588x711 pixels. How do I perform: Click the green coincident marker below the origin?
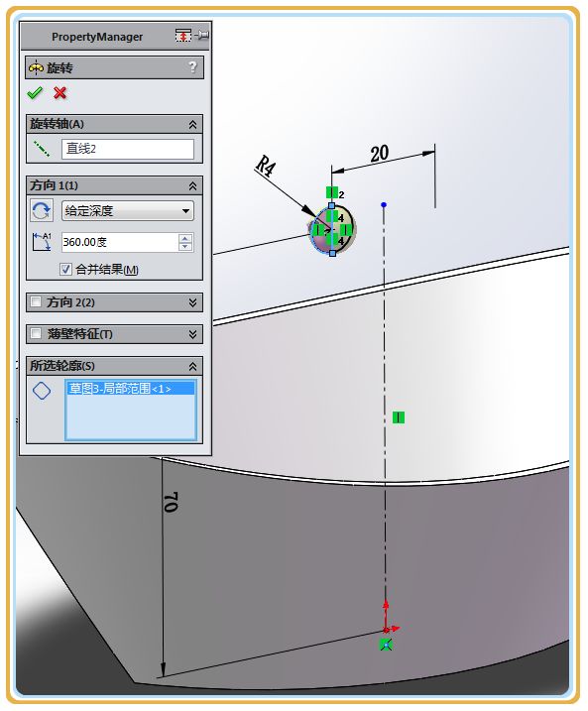[x=386, y=645]
